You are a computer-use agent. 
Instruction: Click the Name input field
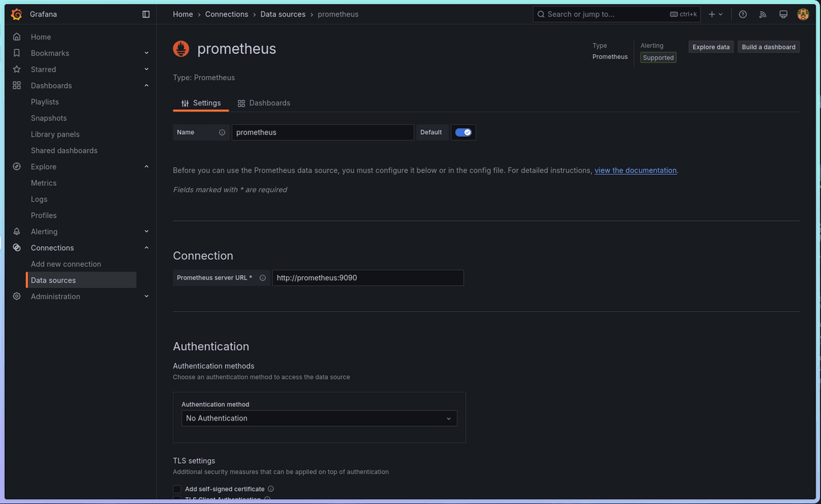323,132
